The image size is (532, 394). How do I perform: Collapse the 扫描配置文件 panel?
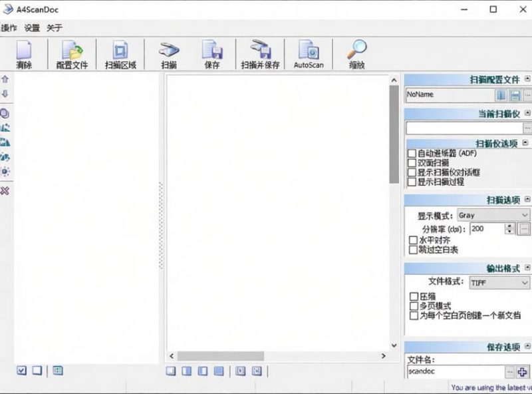coord(527,79)
